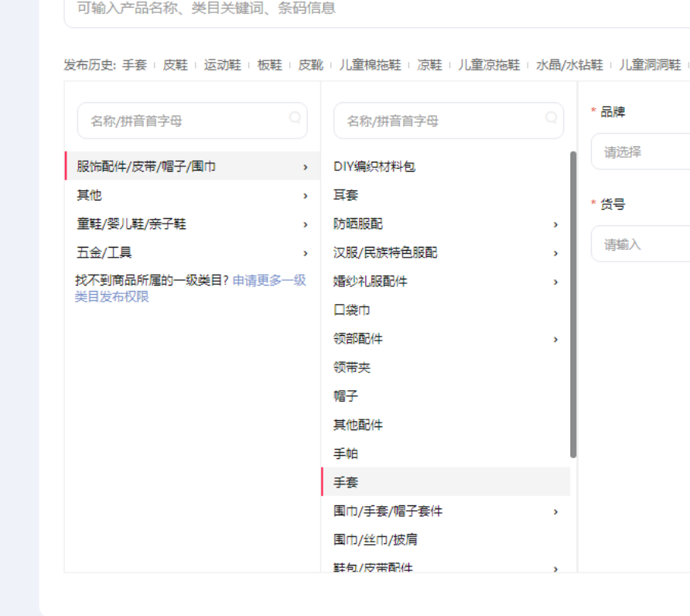The height and width of the screenshot is (616, 690).
Task: Click the subcategory list vertical scrollbar
Action: pos(573,303)
